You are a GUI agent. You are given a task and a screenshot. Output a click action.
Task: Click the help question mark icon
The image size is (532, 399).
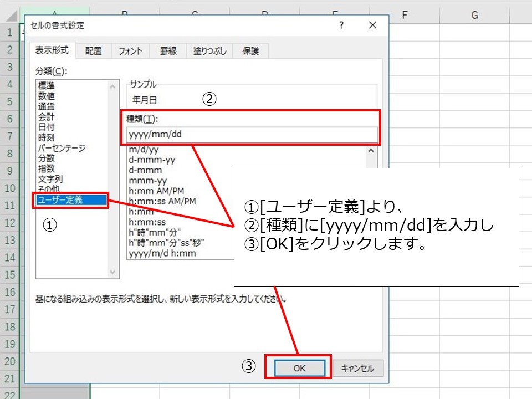click(x=341, y=25)
